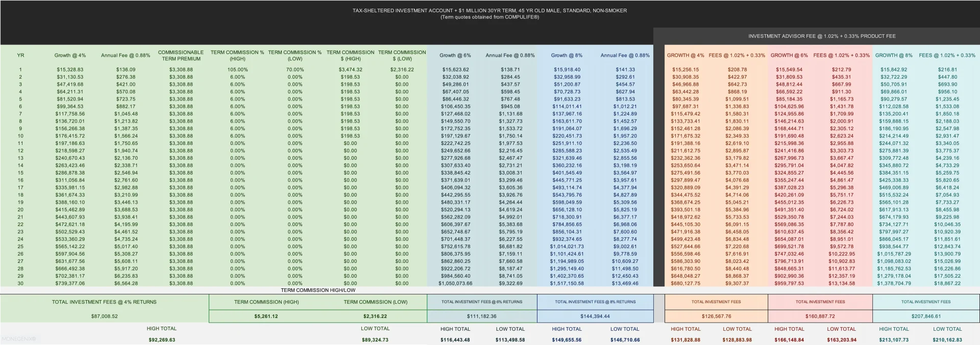Click year-30 fee cell '$13,469.46'
Image resolution: width=980 pixels, height=345 pixels.
pyautogui.click(x=624, y=283)
